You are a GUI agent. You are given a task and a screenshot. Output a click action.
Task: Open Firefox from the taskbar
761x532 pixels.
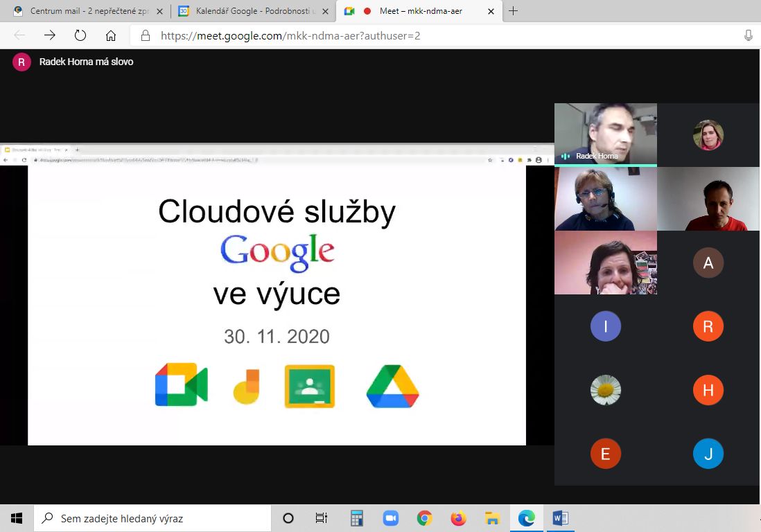click(458, 517)
